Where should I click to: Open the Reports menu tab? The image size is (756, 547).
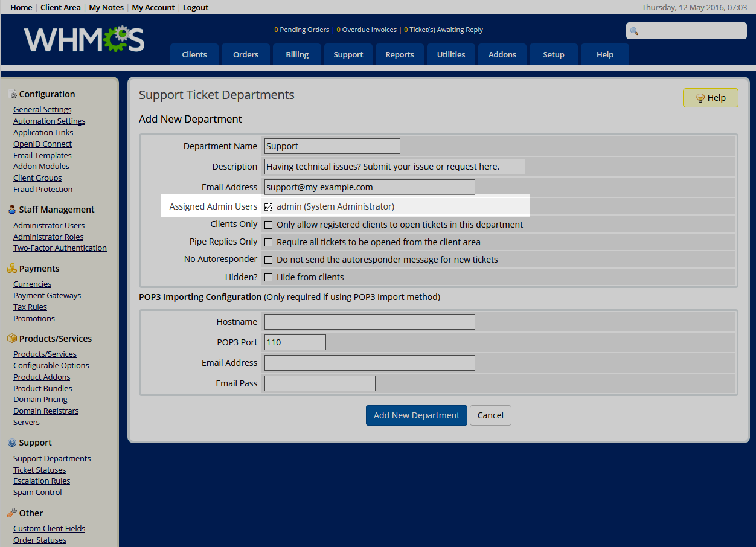(x=400, y=54)
